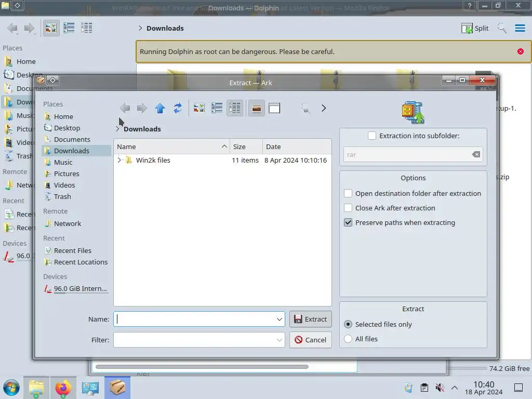The width and height of the screenshot is (532, 399).
Task: Open breadcrumb chevron before Downloads in dialog
Action: (117, 129)
